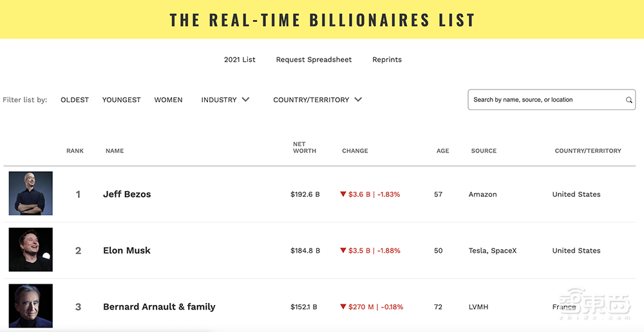Open the 2021 List link
Image resolution: width=644 pixels, height=332 pixels.
pos(240,60)
